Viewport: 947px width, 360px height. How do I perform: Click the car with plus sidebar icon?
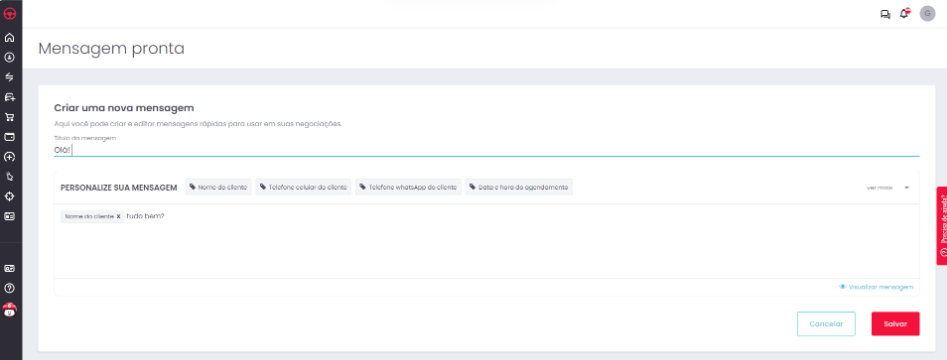pyautogui.click(x=10, y=97)
